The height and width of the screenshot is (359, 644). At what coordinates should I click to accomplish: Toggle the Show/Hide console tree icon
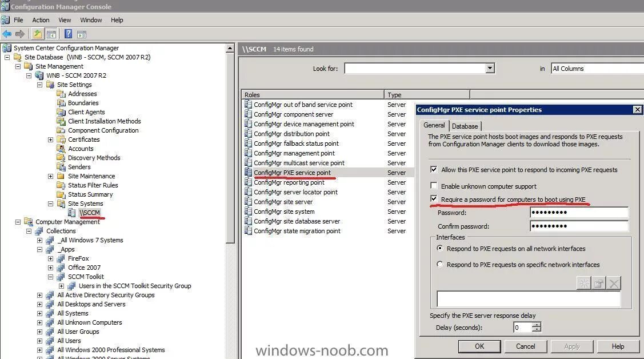pyautogui.click(x=51, y=34)
